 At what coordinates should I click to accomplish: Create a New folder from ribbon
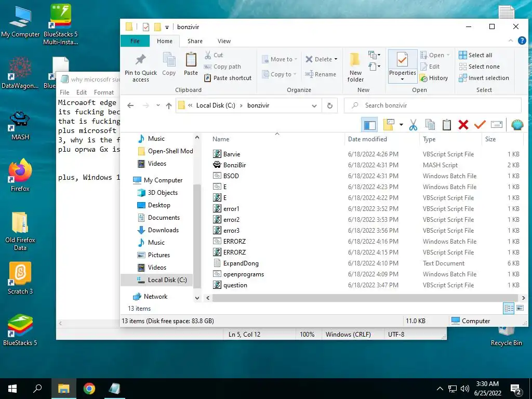click(355, 67)
